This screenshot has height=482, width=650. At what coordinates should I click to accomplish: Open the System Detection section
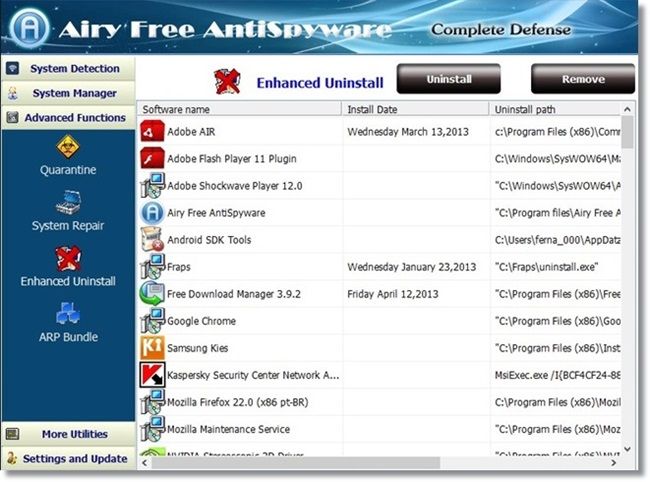coord(68,69)
